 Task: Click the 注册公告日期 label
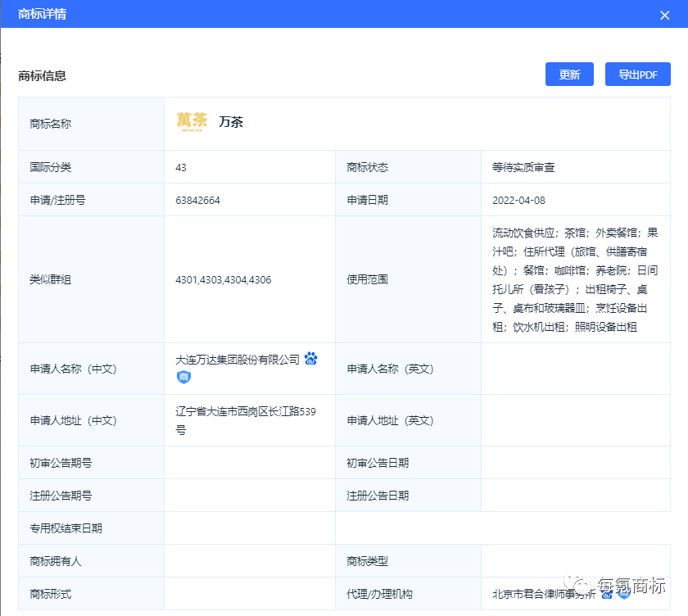[x=378, y=496]
